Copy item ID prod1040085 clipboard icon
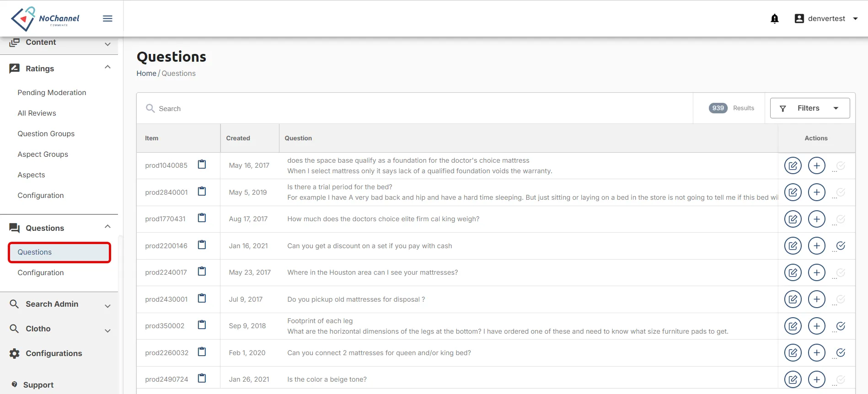 coord(202,165)
